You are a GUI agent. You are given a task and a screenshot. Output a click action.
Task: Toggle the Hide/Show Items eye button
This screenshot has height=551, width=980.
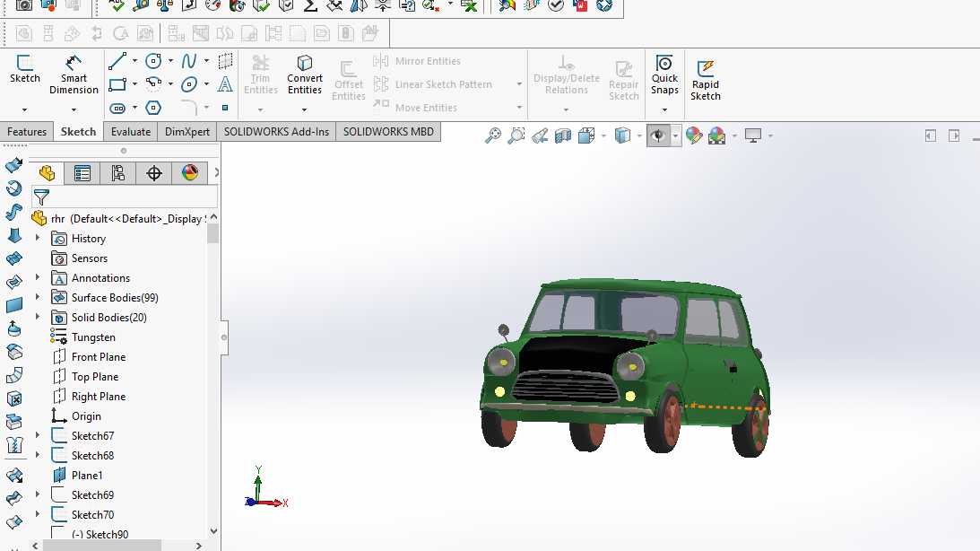(657, 136)
